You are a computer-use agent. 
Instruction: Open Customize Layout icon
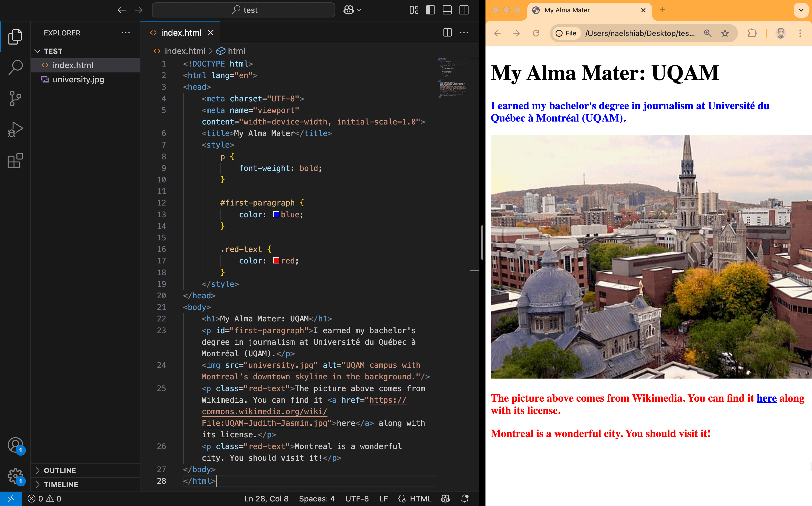pos(414,10)
